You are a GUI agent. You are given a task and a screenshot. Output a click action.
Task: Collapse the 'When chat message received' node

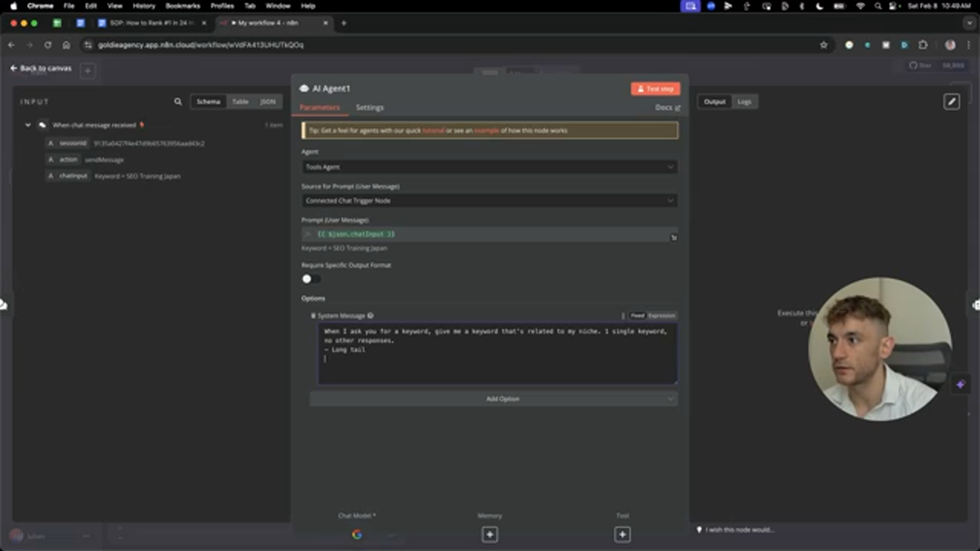click(x=28, y=125)
